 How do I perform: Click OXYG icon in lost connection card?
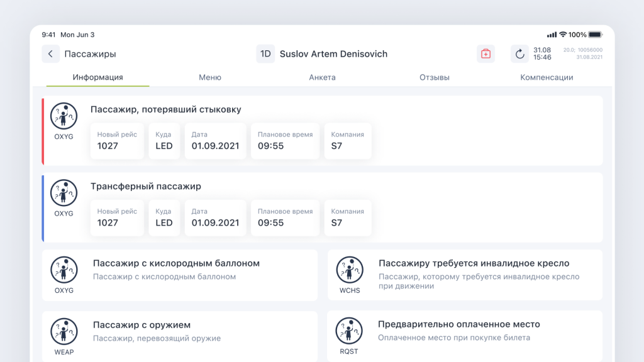64,116
